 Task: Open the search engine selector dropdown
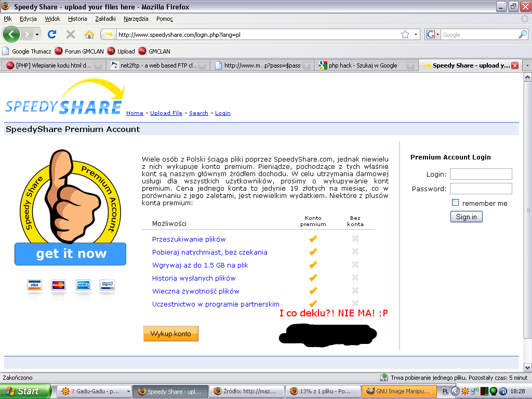point(433,34)
